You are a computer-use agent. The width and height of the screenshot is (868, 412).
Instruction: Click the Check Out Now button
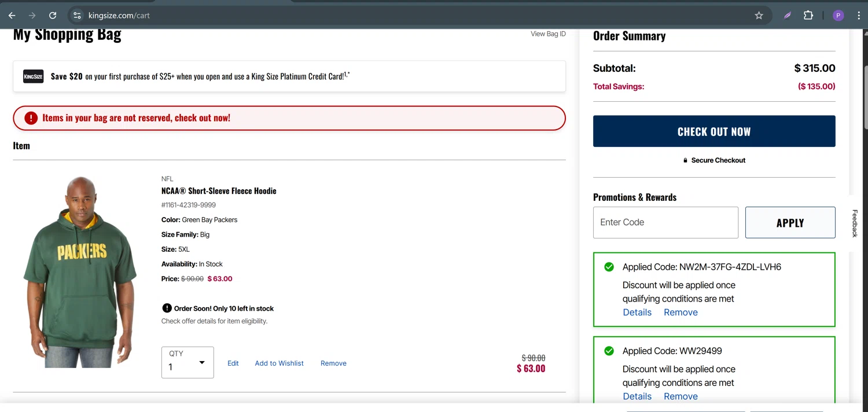714,131
